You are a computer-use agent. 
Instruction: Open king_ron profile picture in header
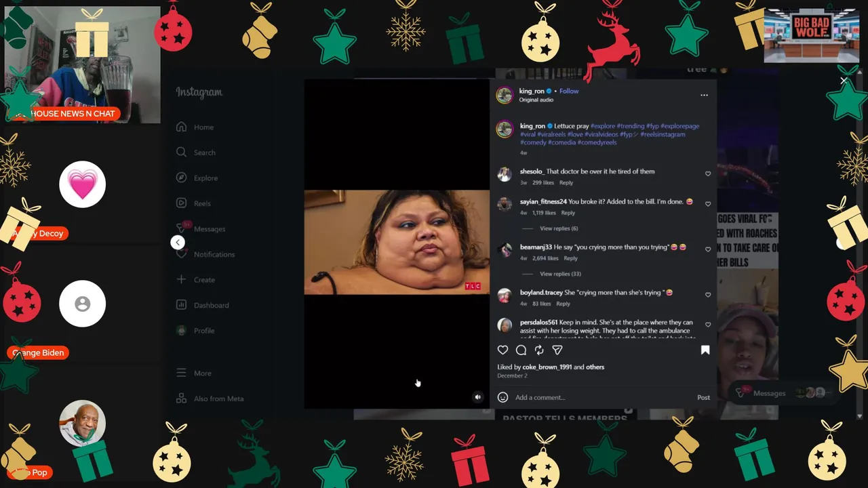pyautogui.click(x=505, y=95)
